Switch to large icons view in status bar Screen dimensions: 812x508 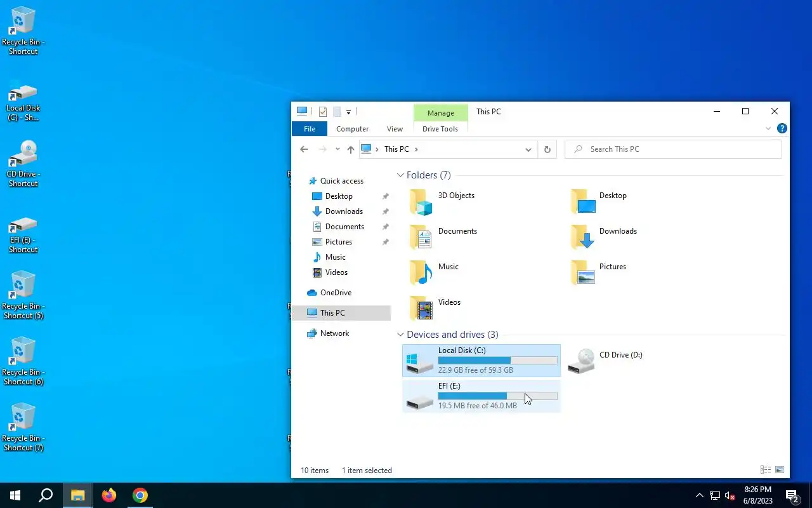(780, 470)
